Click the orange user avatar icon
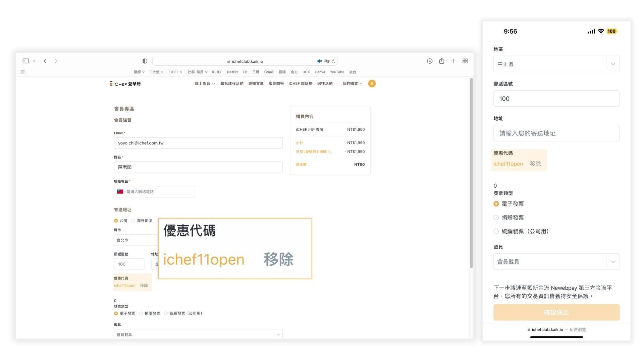 (x=372, y=83)
